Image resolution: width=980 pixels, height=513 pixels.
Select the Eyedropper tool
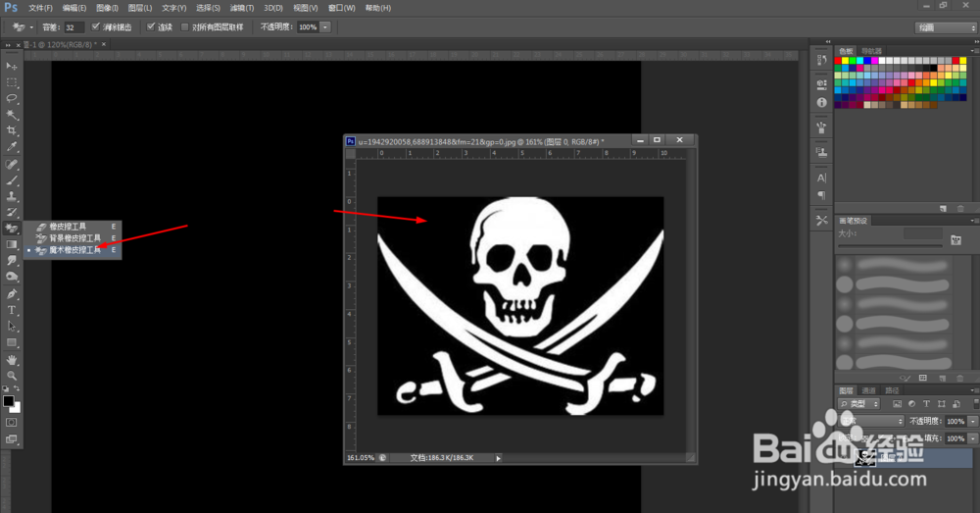11,147
